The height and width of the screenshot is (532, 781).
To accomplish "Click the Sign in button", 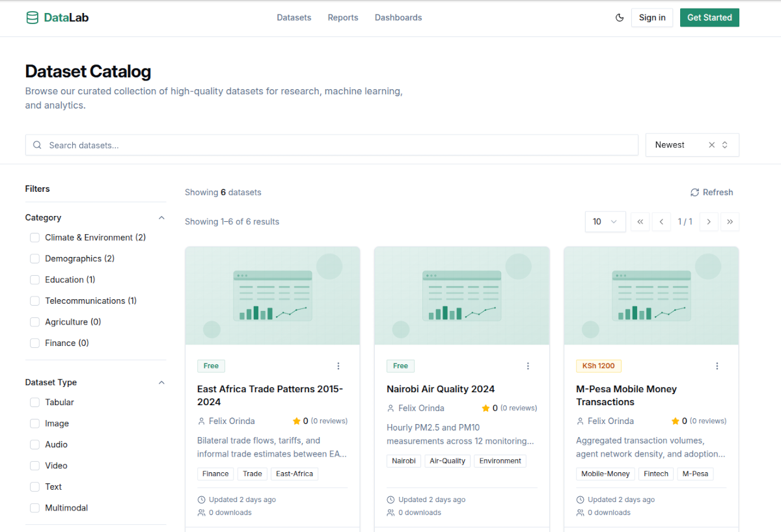I will click(x=652, y=18).
